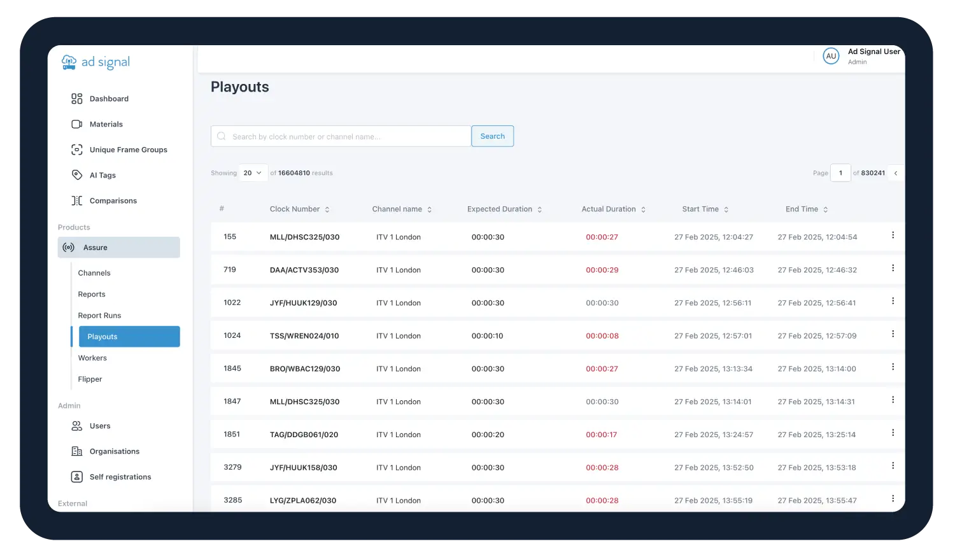Click the Unique Frame Groups icon

point(77,150)
